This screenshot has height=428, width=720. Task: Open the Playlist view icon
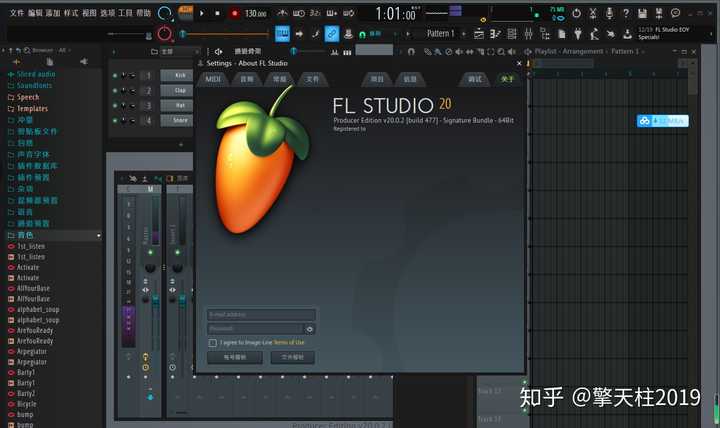[478, 34]
